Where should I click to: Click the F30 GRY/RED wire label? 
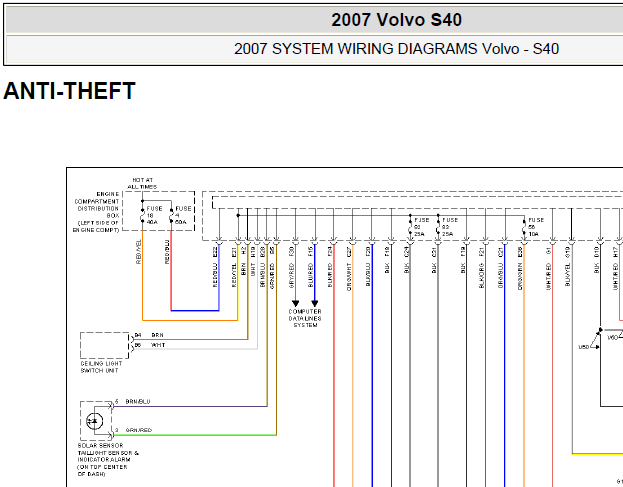[291, 267]
